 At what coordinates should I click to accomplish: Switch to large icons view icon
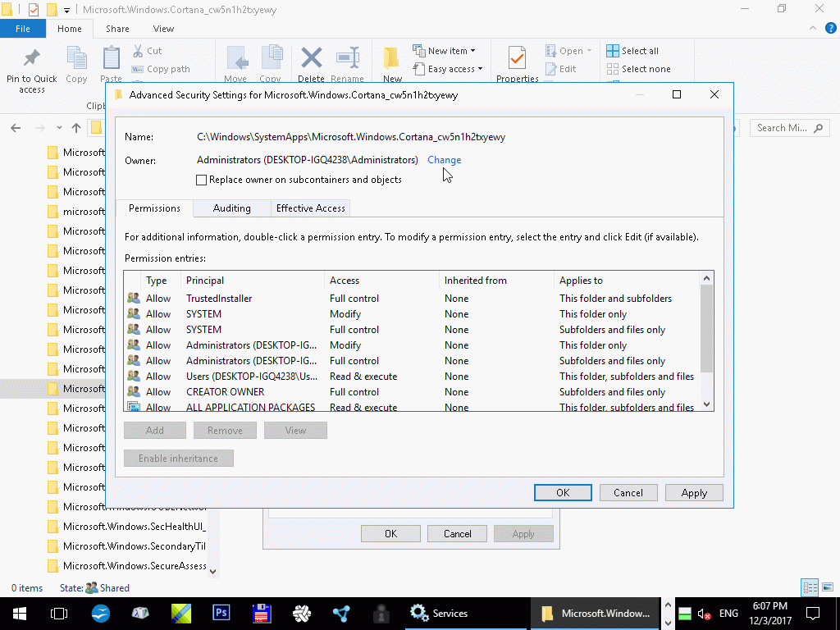pos(828,587)
